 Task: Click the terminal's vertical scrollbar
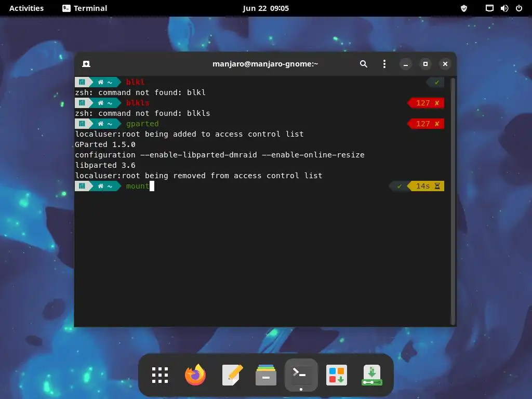point(453,201)
